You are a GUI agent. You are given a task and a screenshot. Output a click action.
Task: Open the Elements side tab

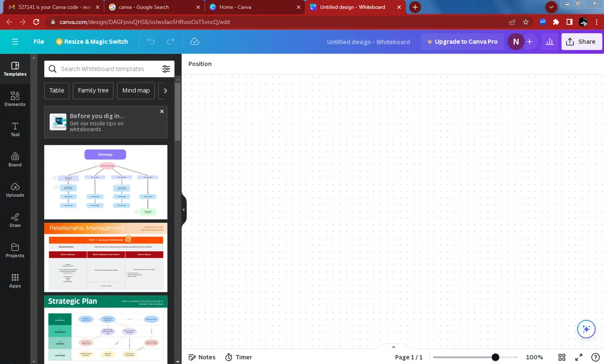click(15, 99)
